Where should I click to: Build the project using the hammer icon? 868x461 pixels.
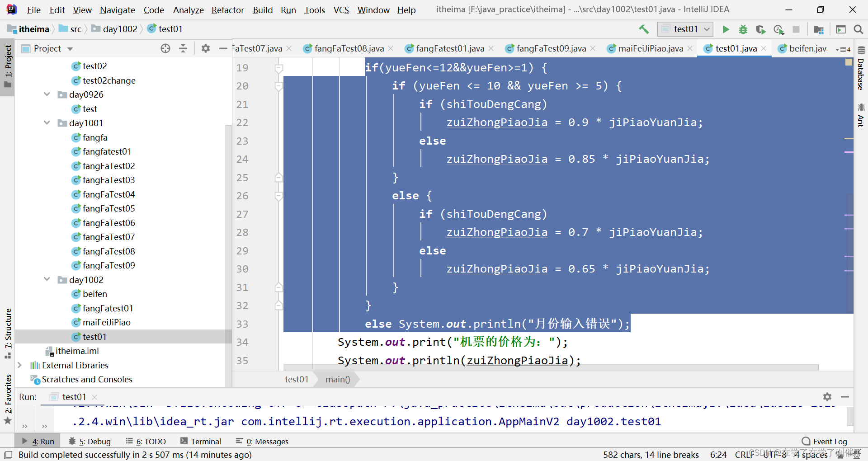(644, 29)
